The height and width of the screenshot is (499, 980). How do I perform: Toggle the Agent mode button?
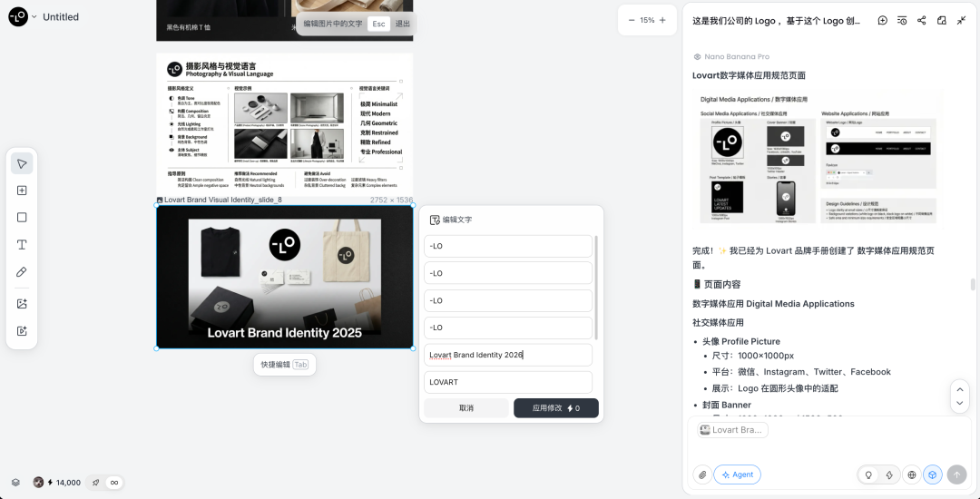(737, 475)
